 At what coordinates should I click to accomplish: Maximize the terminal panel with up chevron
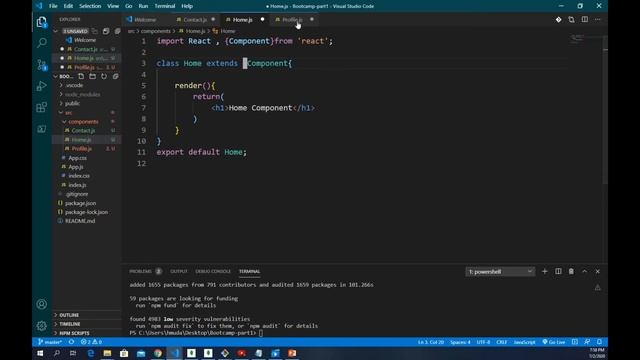pos(584,271)
